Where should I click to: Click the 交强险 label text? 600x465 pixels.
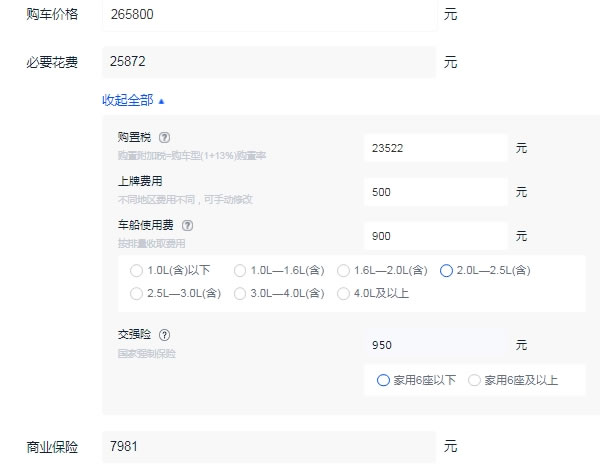tap(134, 334)
